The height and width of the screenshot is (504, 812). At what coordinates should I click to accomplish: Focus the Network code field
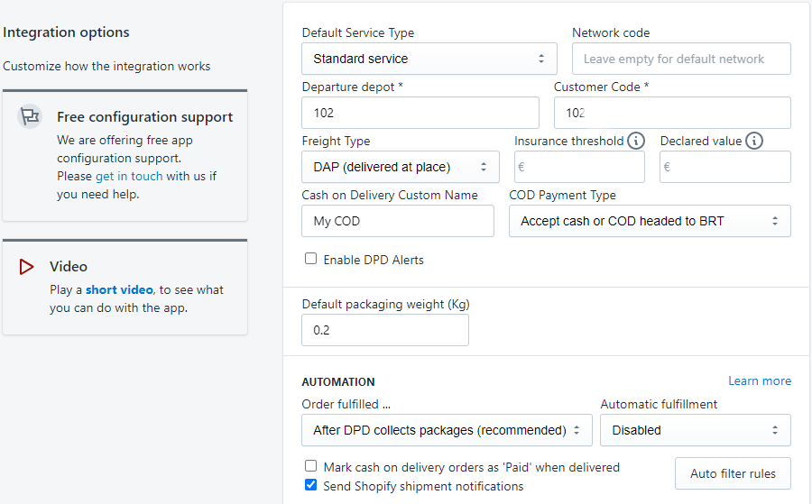681,59
